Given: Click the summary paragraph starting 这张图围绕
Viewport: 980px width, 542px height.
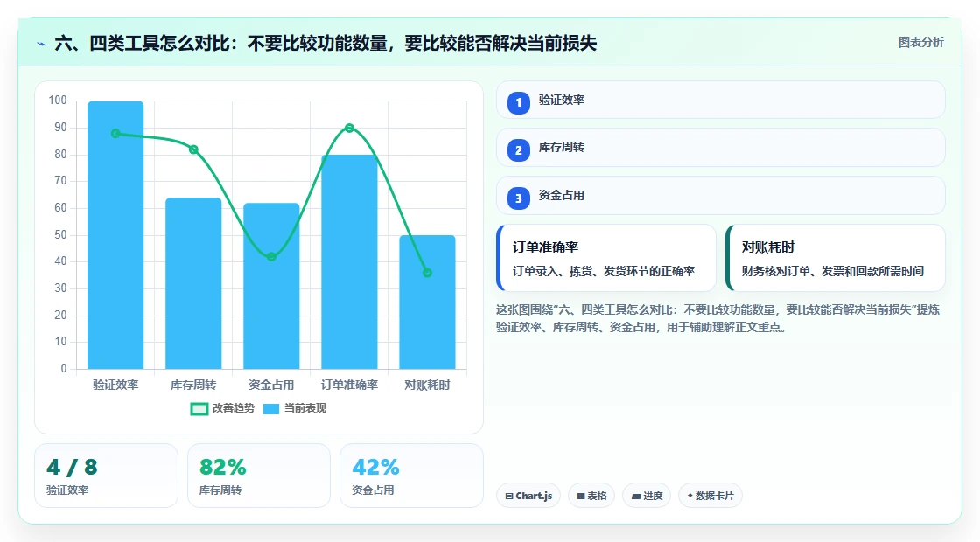Looking at the screenshot, I should (x=718, y=318).
